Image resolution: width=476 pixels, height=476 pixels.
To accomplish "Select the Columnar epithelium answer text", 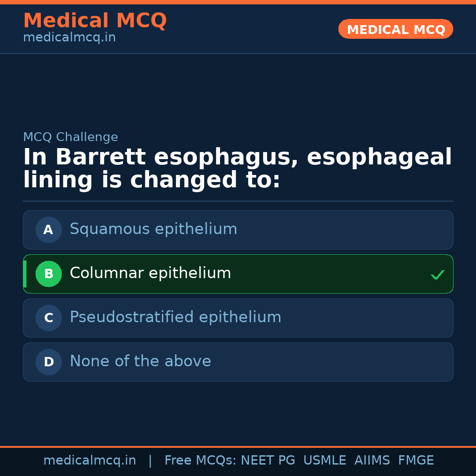I will point(150,273).
